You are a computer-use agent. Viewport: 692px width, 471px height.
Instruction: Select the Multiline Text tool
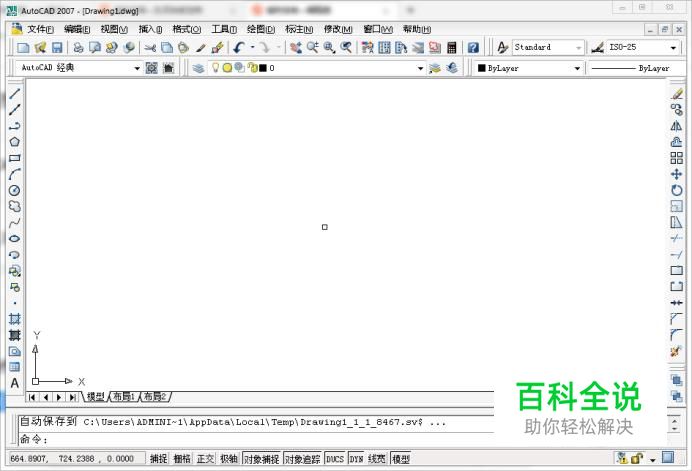(15, 383)
